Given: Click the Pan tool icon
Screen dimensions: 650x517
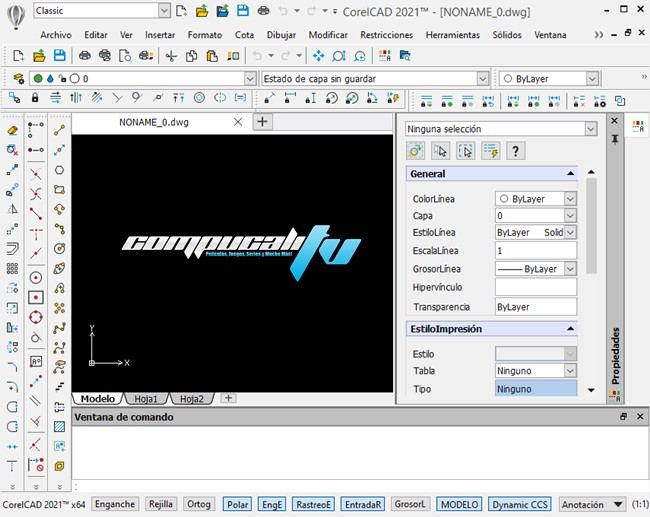Looking at the screenshot, I should [x=318, y=56].
